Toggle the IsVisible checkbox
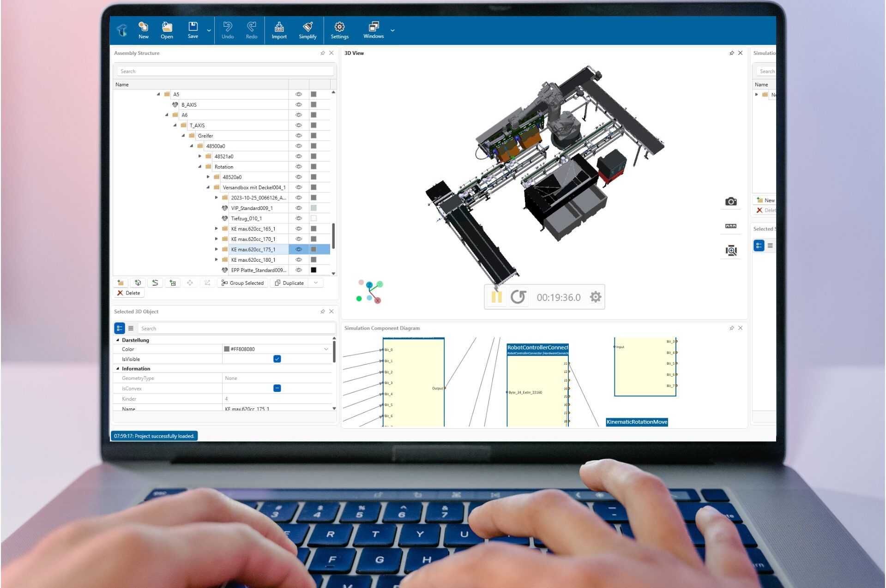 [277, 359]
